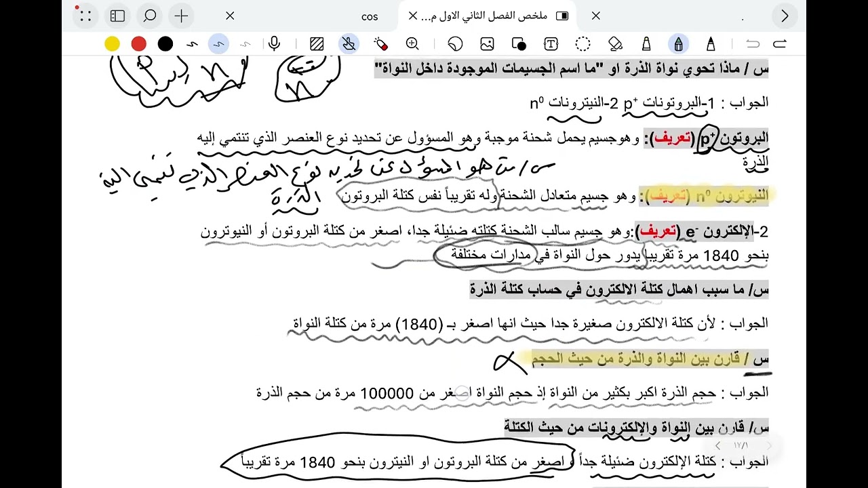Go to previous page arrow in overlay

pos(717,445)
